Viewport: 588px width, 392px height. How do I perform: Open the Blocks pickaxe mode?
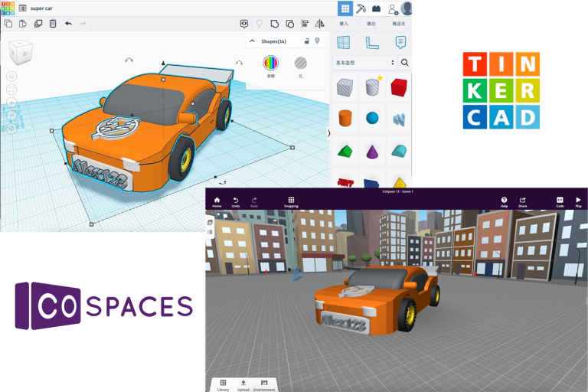[361, 8]
